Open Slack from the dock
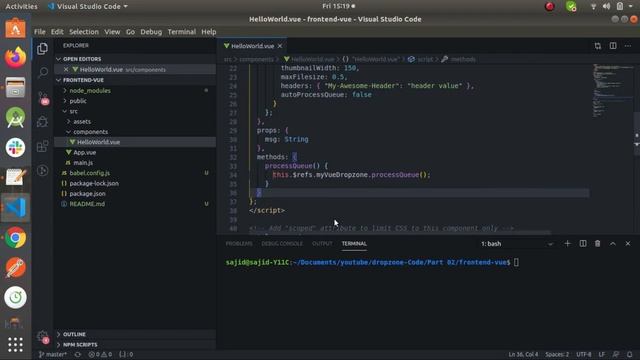This screenshot has width=640, height=360. (x=15, y=147)
